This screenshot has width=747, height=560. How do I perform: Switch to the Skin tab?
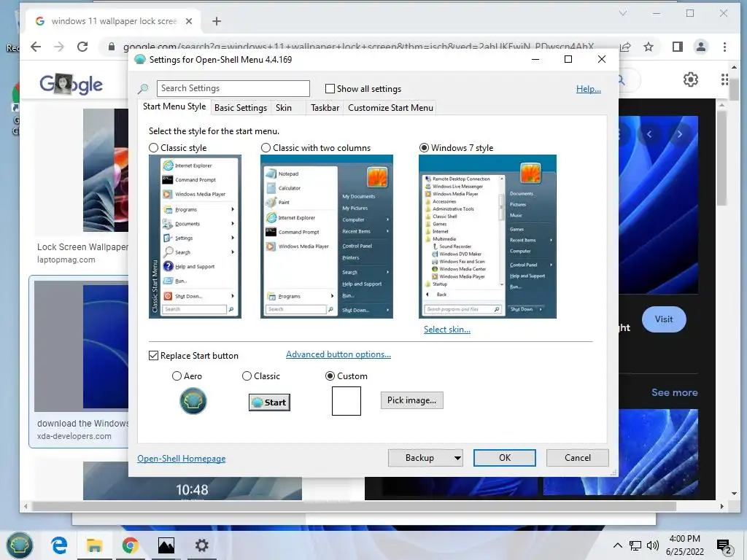[x=284, y=108]
